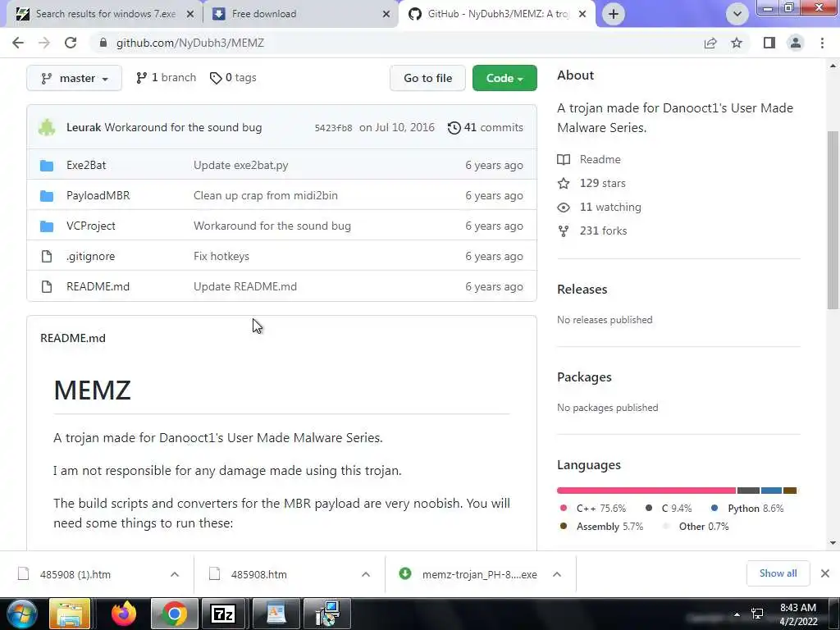View the 41 commits history

tap(486, 127)
